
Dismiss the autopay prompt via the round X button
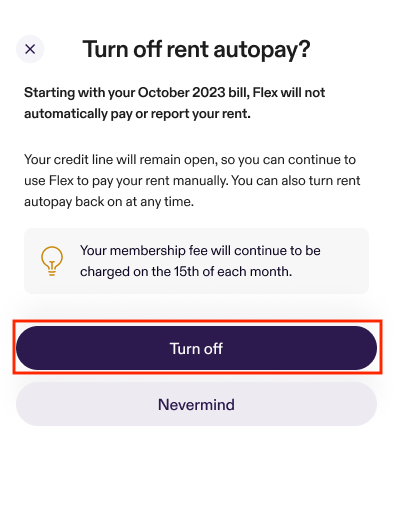[x=30, y=49]
